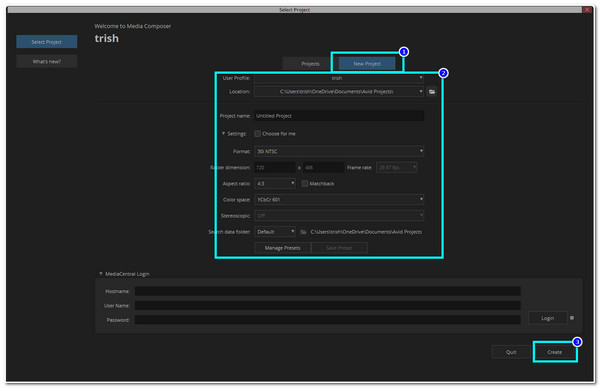The width and height of the screenshot is (600, 388).
Task: Toggle the Matchback checkbox
Action: (x=305, y=184)
